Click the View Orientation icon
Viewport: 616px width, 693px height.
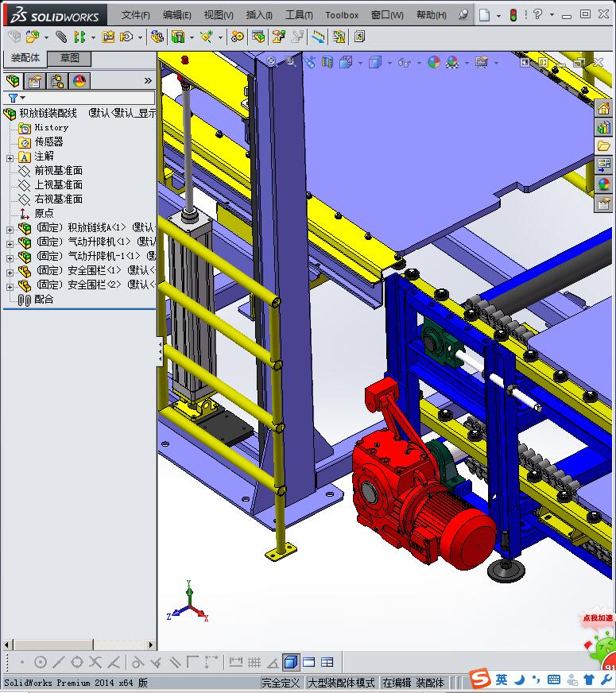[x=346, y=62]
